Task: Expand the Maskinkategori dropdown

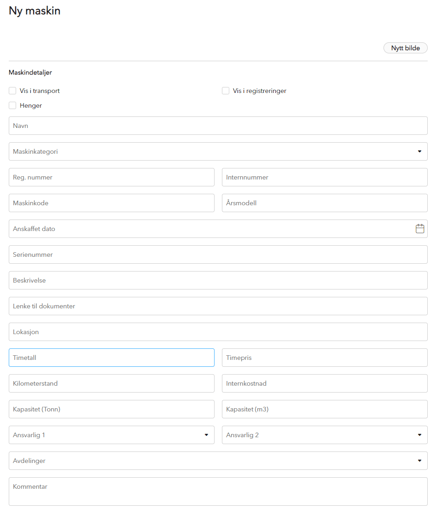Action: [x=218, y=152]
